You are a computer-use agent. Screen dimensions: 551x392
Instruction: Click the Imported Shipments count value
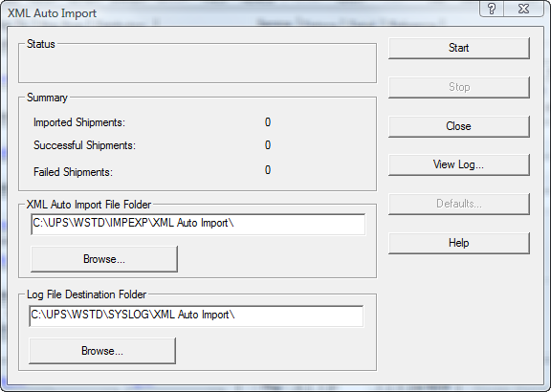coord(268,122)
